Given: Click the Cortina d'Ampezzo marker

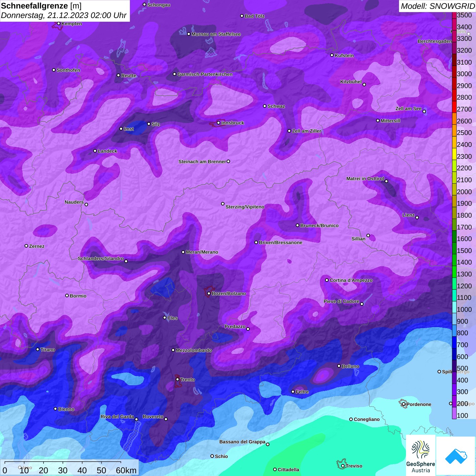Looking at the screenshot, I should [327, 280].
